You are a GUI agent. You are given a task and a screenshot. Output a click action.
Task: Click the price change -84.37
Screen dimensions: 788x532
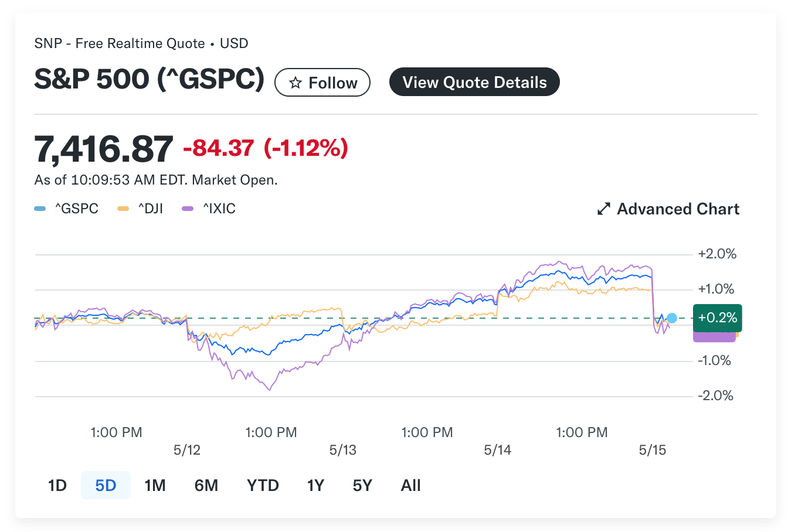(x=219, y=148)
